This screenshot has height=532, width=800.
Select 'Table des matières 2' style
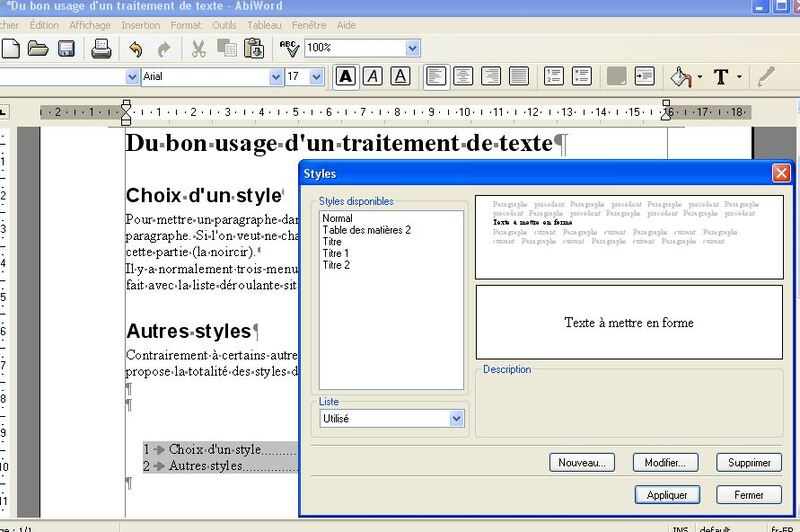tap(391, 230)
